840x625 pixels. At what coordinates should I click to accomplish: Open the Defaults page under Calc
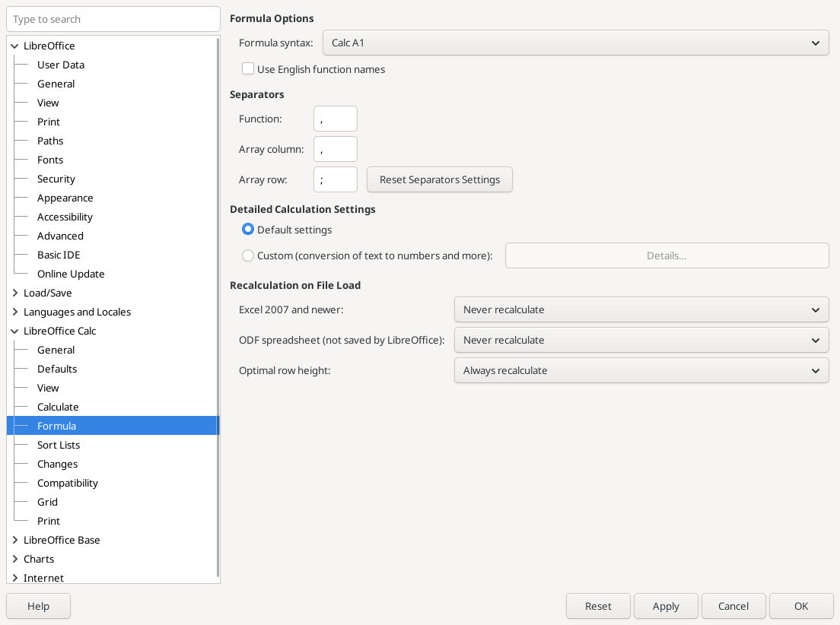[57, 369]
